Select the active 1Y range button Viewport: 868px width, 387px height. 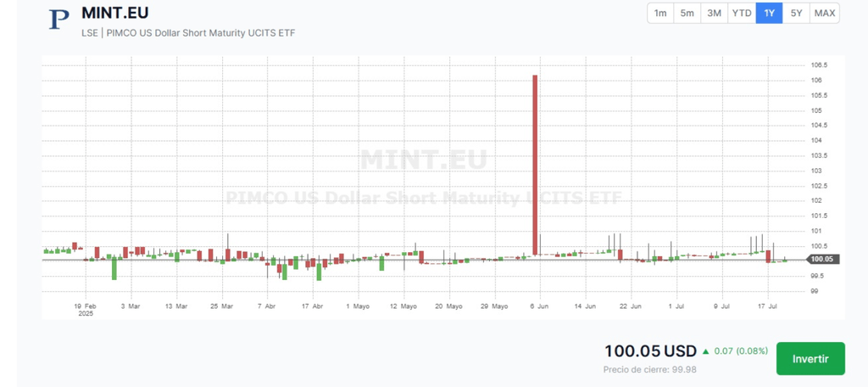point(769,13)
